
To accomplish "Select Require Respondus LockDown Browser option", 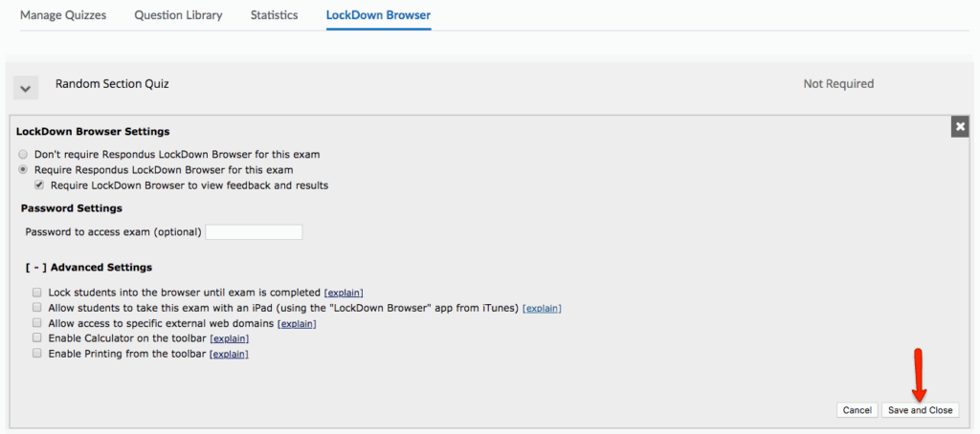I will coord(23,170).
